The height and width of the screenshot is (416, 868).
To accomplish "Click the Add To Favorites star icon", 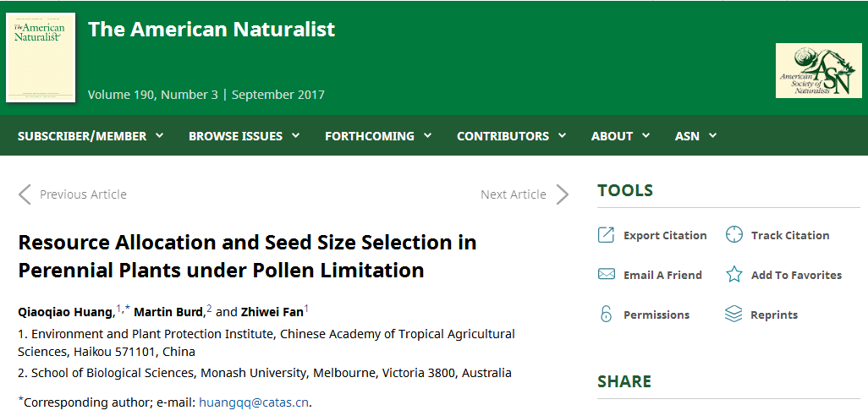I will pos(733,275).
